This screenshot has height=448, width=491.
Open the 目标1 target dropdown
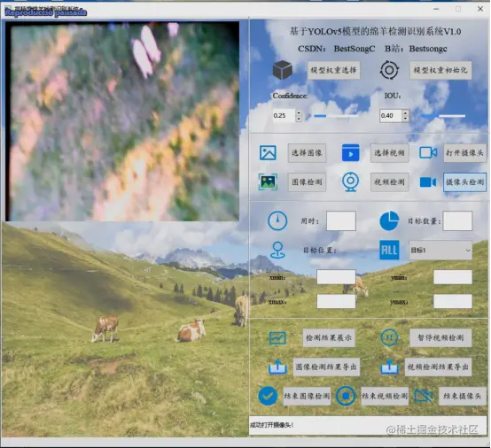440,251
